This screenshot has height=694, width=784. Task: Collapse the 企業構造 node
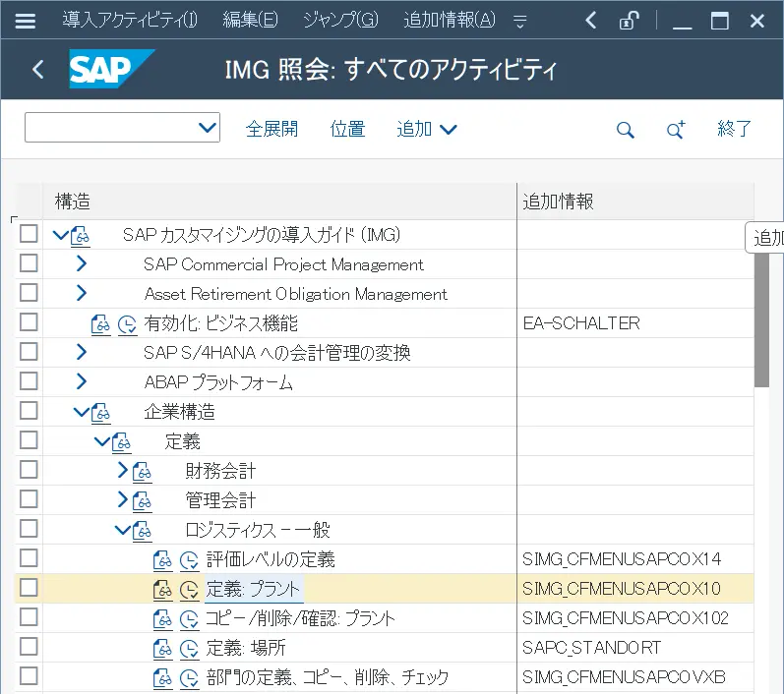pos(81,412)
